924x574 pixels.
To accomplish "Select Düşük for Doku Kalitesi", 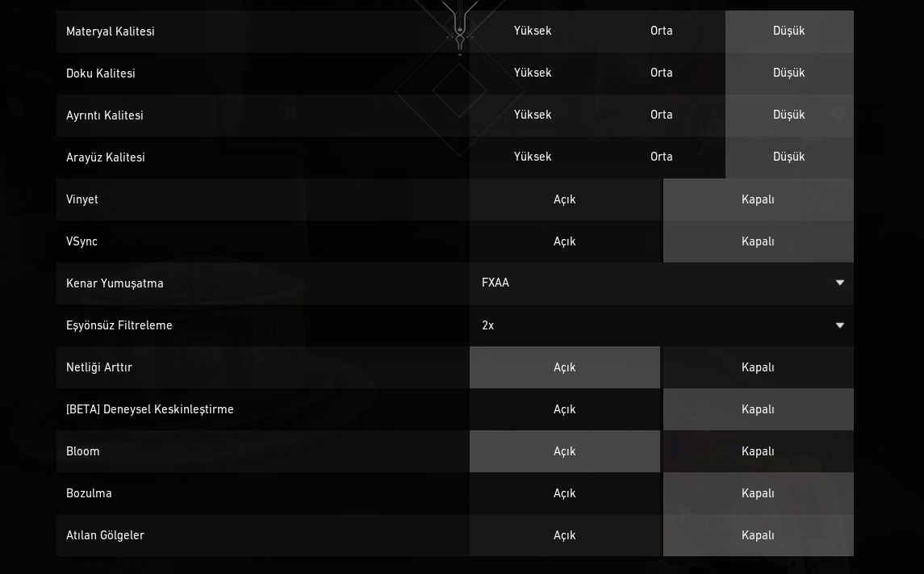I will (789, 73).
